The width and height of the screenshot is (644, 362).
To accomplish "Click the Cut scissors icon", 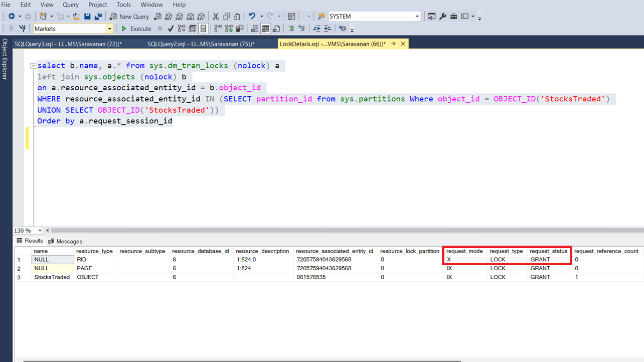I will click(x=216, y=17).
